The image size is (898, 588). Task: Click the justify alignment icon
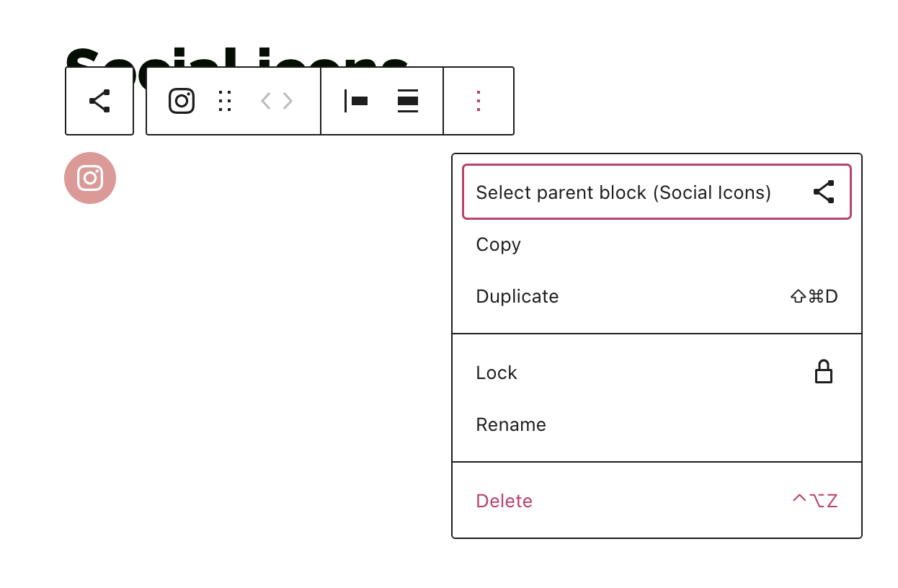coord(356,101)
